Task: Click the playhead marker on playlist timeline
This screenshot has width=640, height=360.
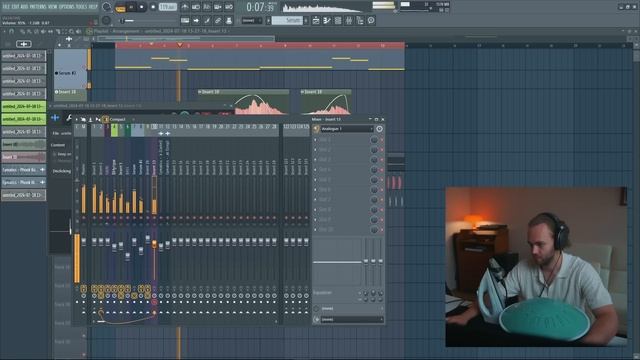Action: click(180, 45)
